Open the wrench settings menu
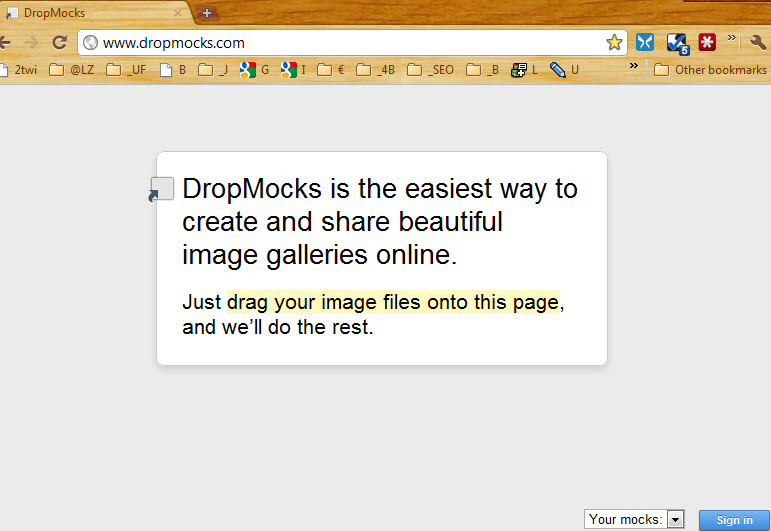This screenshot has width=771, height=531. [x=758, y=43]
